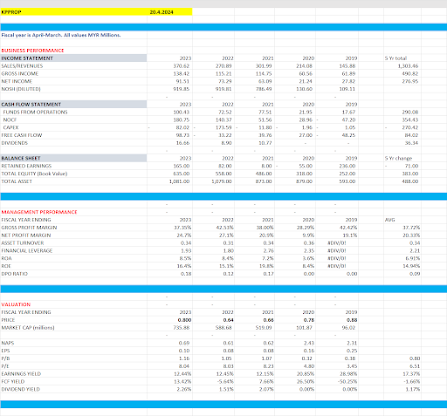Click the ROE row label
This screenshot has height=416, width=447.
[6, 266]
